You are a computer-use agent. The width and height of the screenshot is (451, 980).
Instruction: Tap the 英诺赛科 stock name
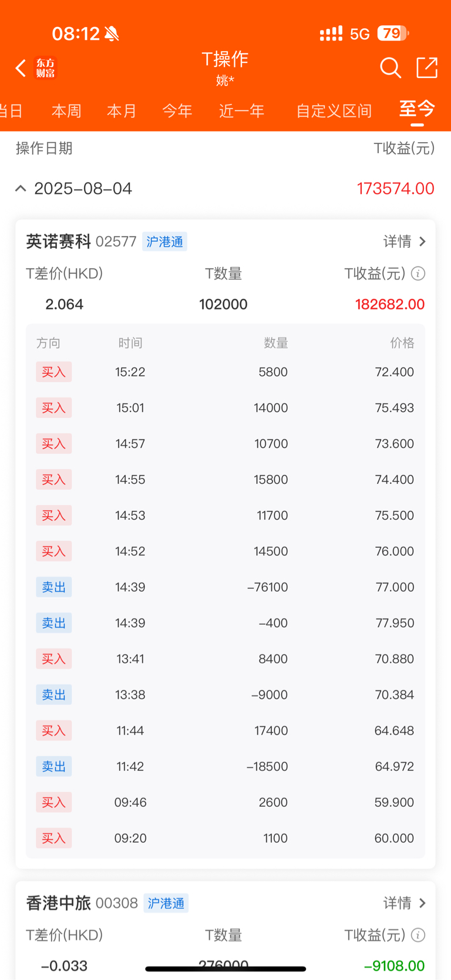58,242
